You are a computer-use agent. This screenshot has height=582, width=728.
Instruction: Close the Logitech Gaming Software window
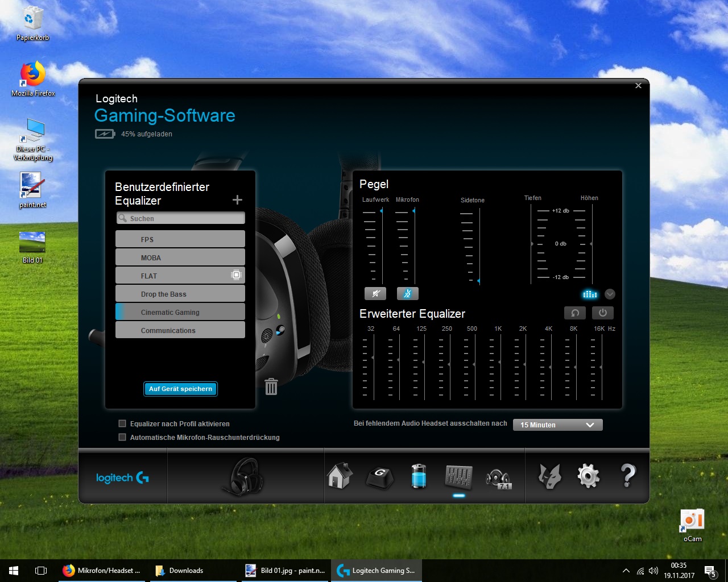(638, 86)
